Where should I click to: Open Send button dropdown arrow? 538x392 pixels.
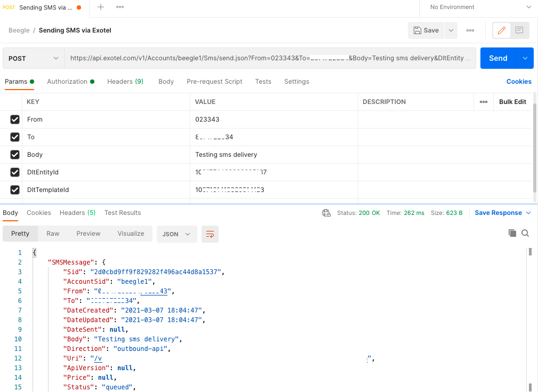click(525, 58)
